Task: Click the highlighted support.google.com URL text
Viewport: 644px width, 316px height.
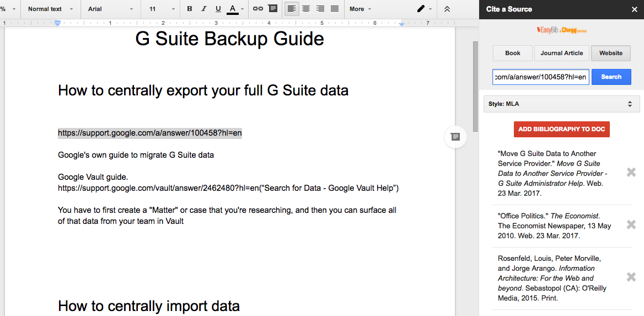Action: (149, 133)
